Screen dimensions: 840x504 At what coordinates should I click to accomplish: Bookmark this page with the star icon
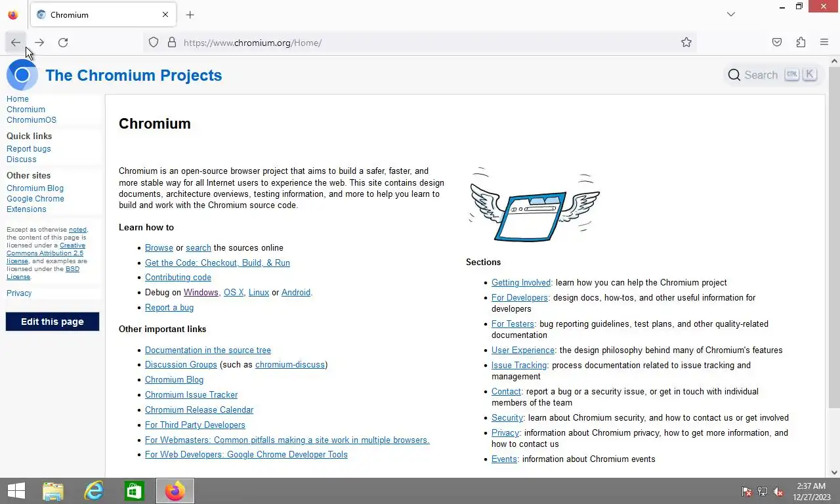[x=686, y=43]
